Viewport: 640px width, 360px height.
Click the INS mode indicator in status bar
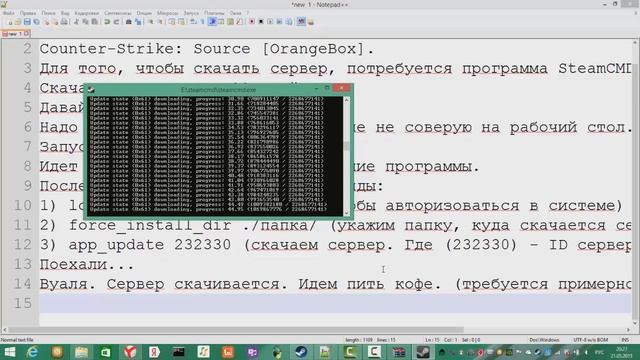click(x=625, y=340)
